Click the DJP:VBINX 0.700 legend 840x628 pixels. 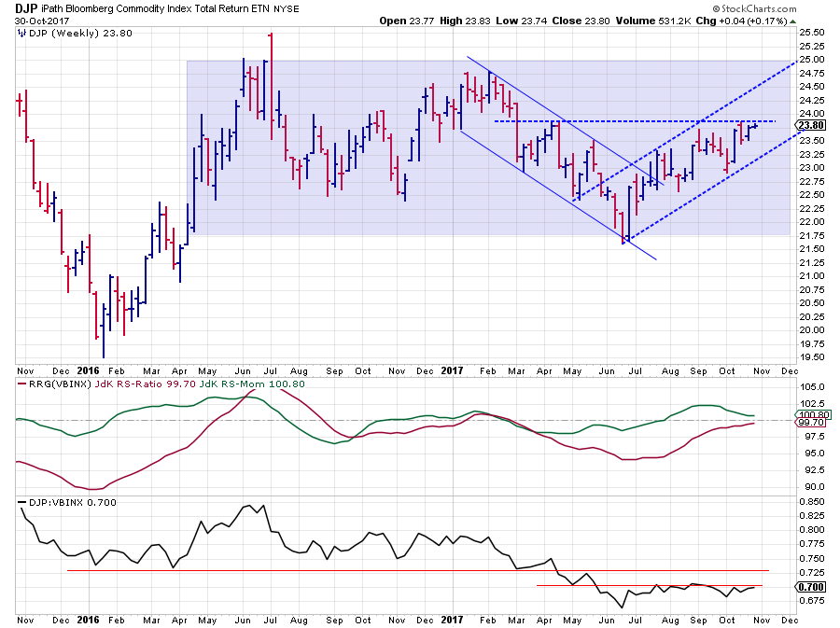pyautogui.click(x=72, y=502)
